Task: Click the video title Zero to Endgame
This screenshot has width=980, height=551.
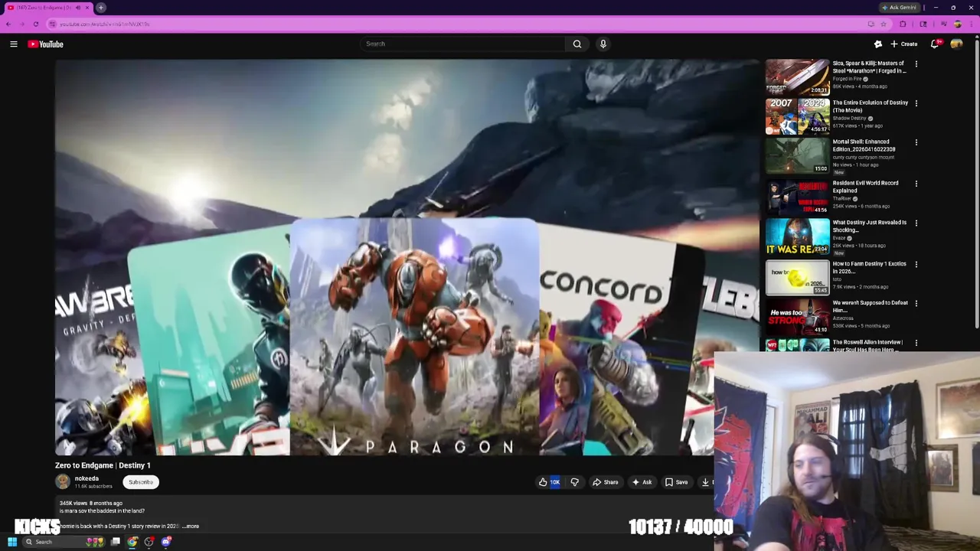Action: 103,465
